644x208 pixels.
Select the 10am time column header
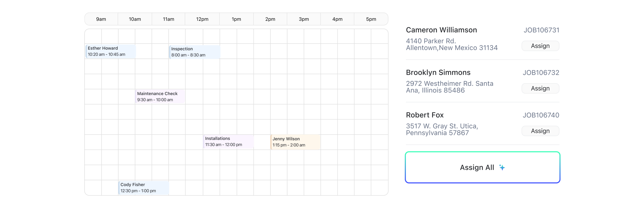point(135,19)
